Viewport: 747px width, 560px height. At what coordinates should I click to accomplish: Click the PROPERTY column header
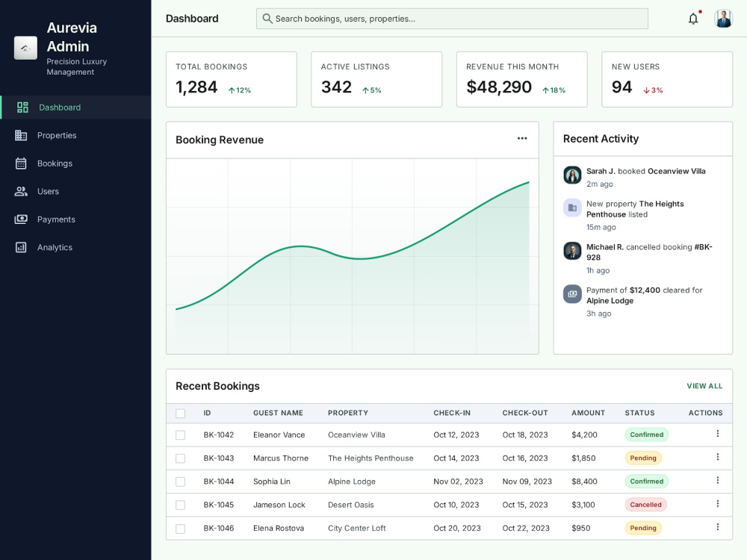[x=348, y=413]
